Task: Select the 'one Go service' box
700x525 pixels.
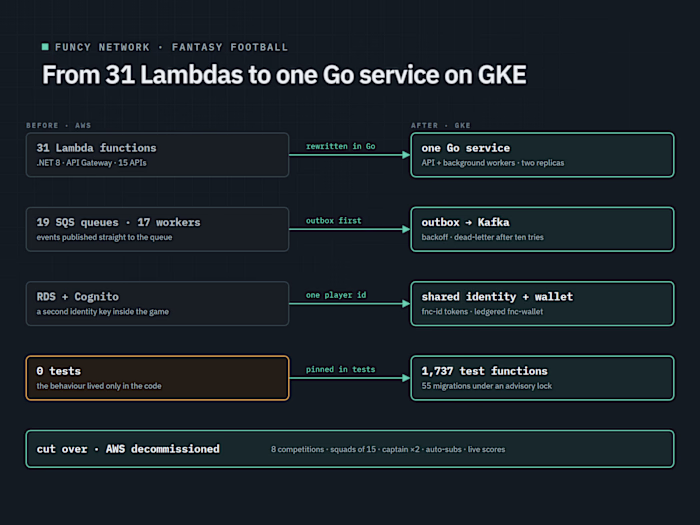Action: pyautogui.click(x=542, y=155)
